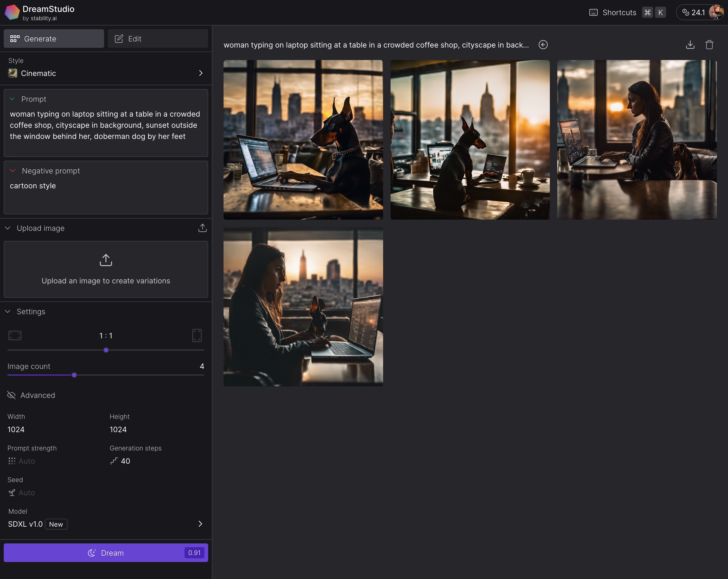Select the portrait aspect ratio icon

[x=197, y=335]
